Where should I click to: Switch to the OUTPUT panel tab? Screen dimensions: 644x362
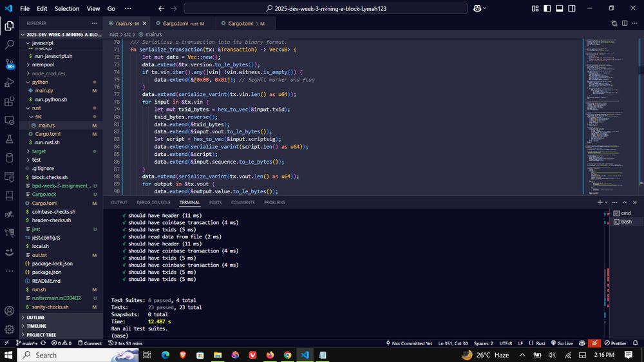click(x=119, y=202)
